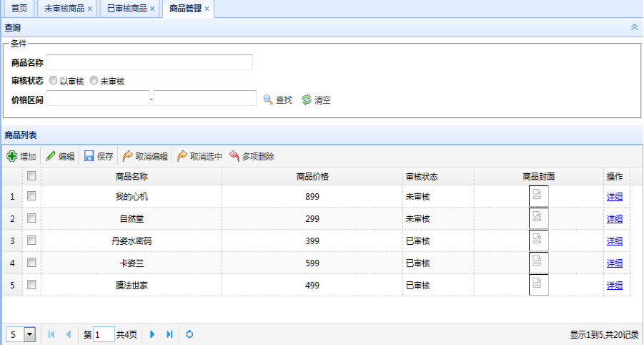This screenshot has width=644, height=345.
Task: Toggle the select-all header checkbox
Action: point(31,176)
